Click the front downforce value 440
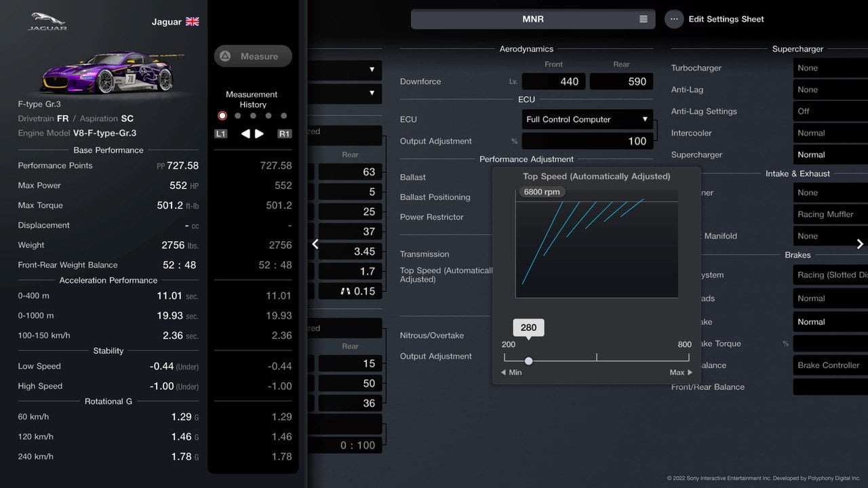The image size is (868, 488). click(x=553, y=81)
